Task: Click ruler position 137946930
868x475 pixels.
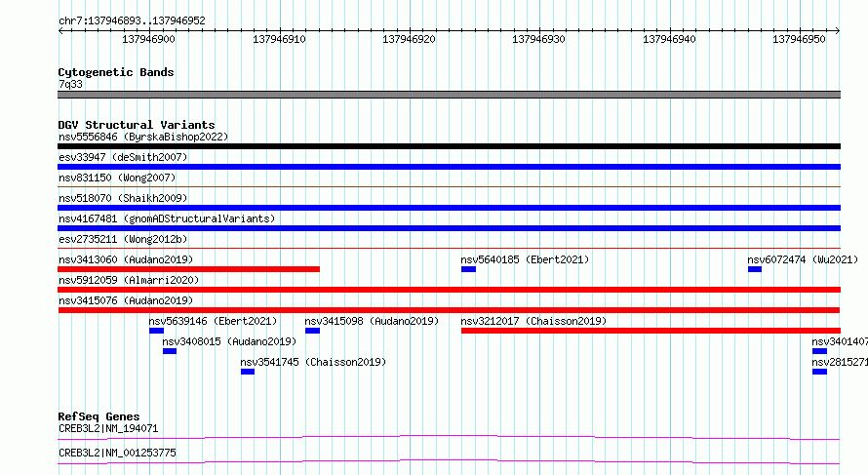Action: tap(538, 39)
